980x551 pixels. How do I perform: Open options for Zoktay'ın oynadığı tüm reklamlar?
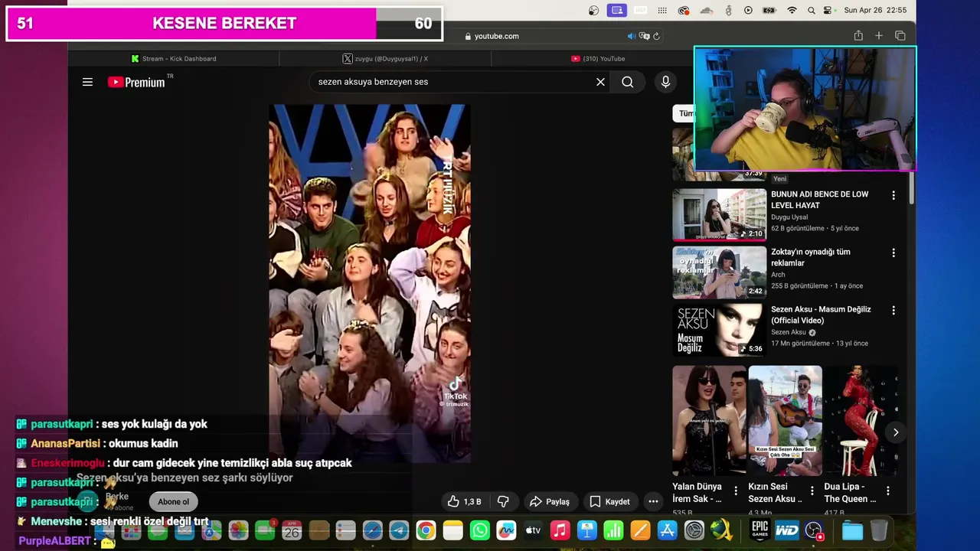(893, 253)
